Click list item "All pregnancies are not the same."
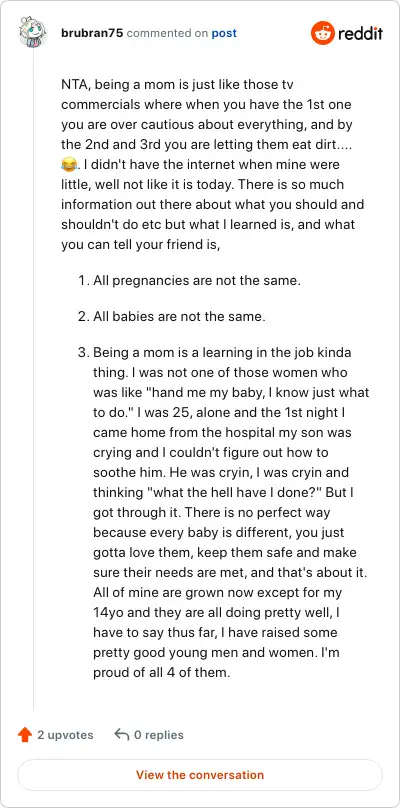 pyautogui.click(x=197, y=281)
